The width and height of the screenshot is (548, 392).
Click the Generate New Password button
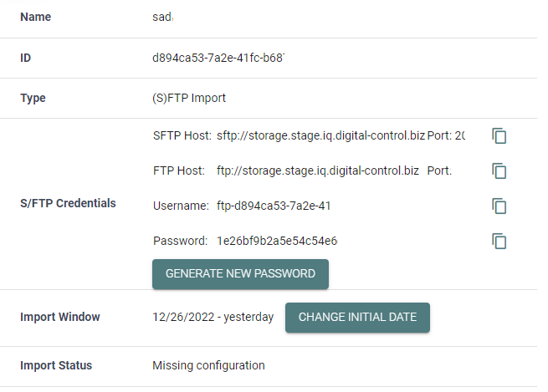pos(240,273)
